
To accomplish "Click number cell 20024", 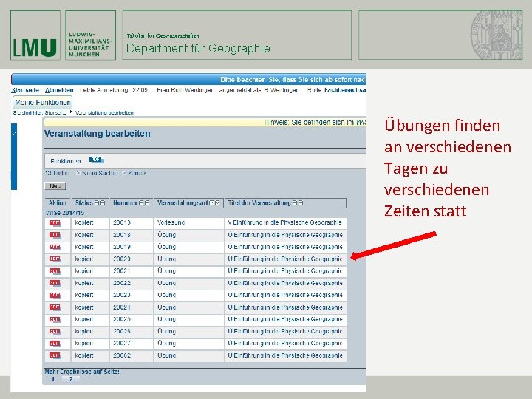I will point(132,307).
